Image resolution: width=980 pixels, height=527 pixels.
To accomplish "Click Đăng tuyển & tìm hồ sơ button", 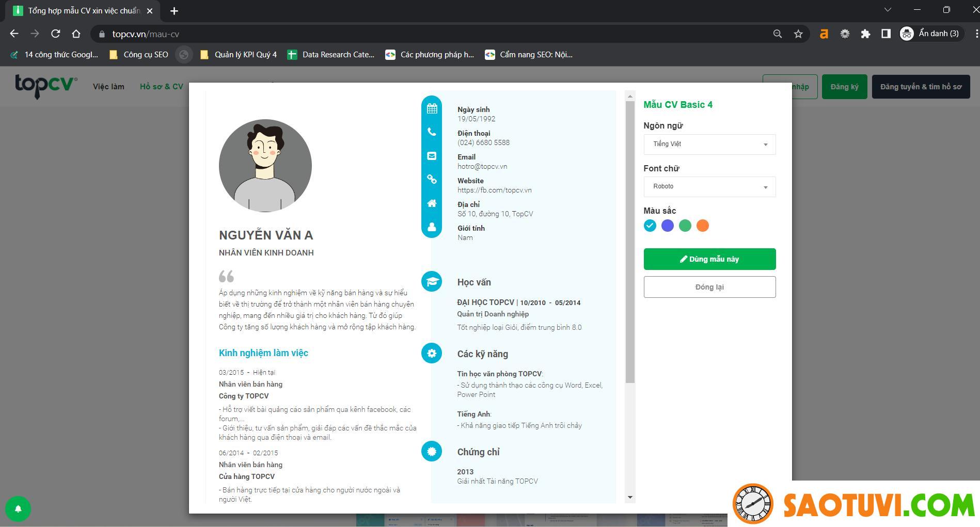I will click(x=921, y=87).
